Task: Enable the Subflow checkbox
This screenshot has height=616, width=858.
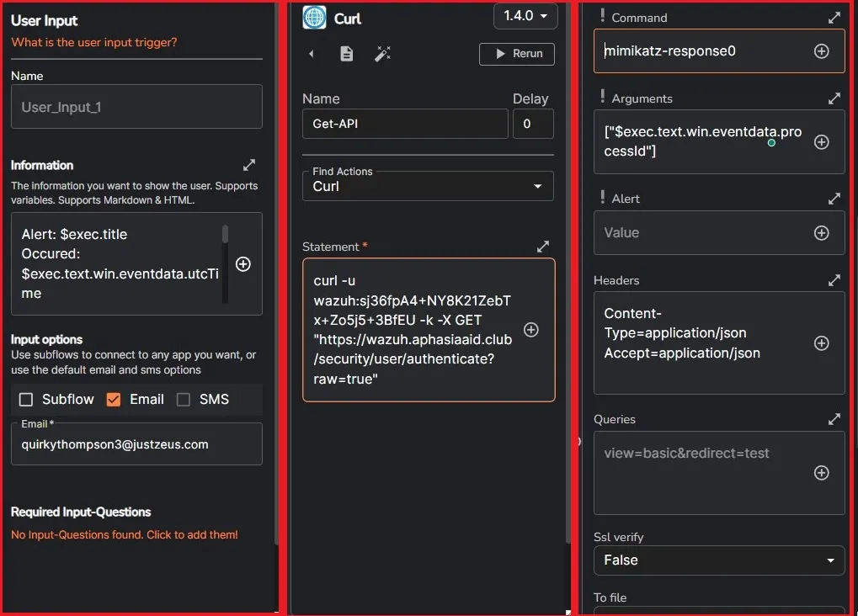Action: (x=26, y=400)
